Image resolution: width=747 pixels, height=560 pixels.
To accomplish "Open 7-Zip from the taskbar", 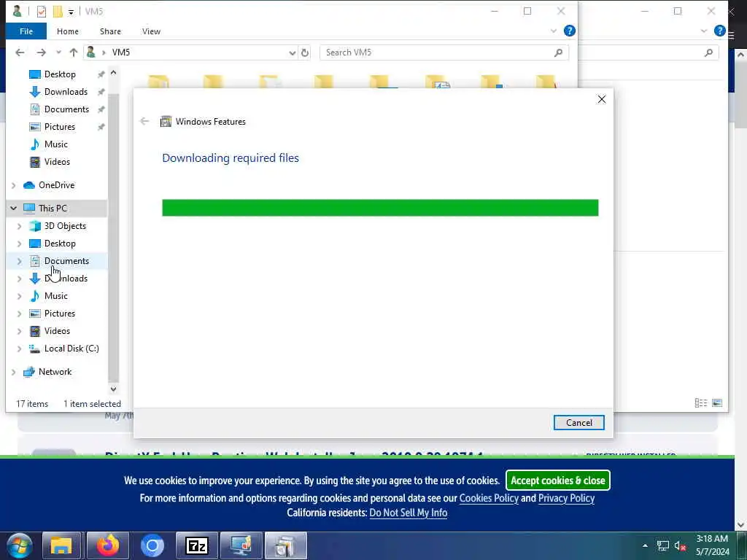I will pyautogui.click(x=197, y=545).
